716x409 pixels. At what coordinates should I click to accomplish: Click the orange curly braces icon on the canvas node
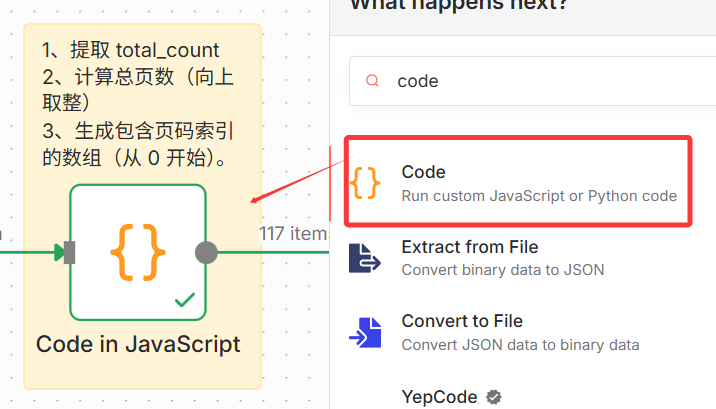(137, 251)
